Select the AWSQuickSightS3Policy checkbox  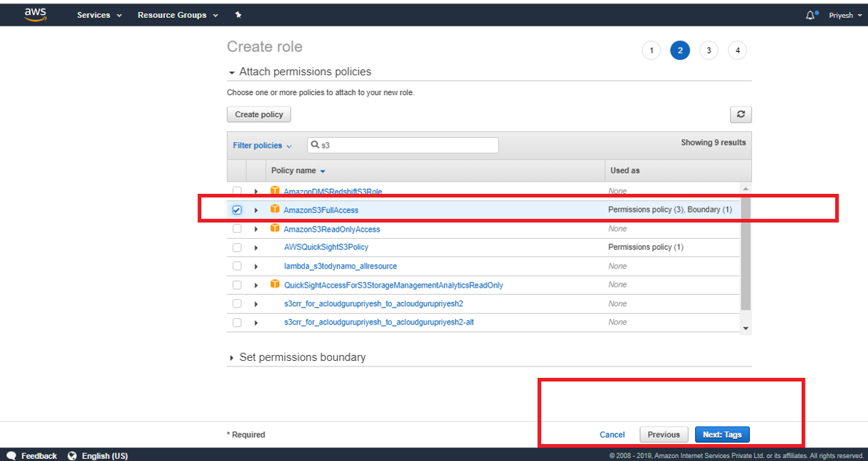pos(237,247)
